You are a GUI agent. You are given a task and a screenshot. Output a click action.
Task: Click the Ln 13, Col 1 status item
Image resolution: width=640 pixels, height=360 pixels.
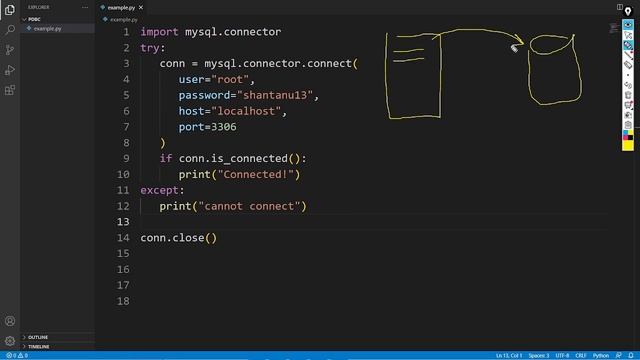[x=509, y=356]
